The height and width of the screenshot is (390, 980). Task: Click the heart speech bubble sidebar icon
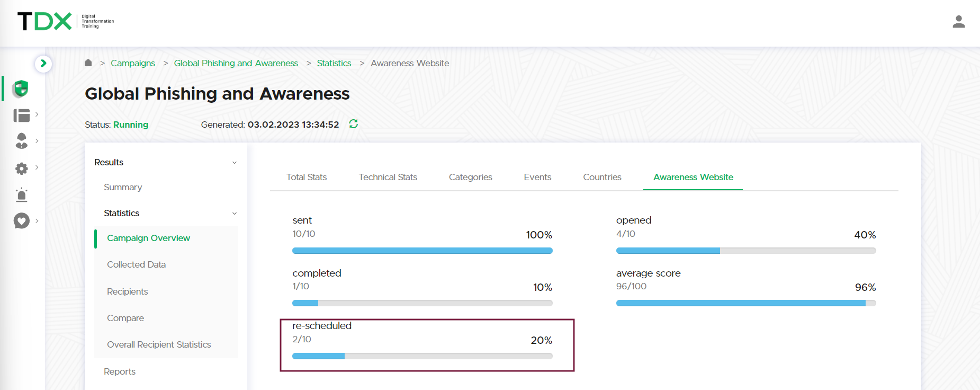21,220
